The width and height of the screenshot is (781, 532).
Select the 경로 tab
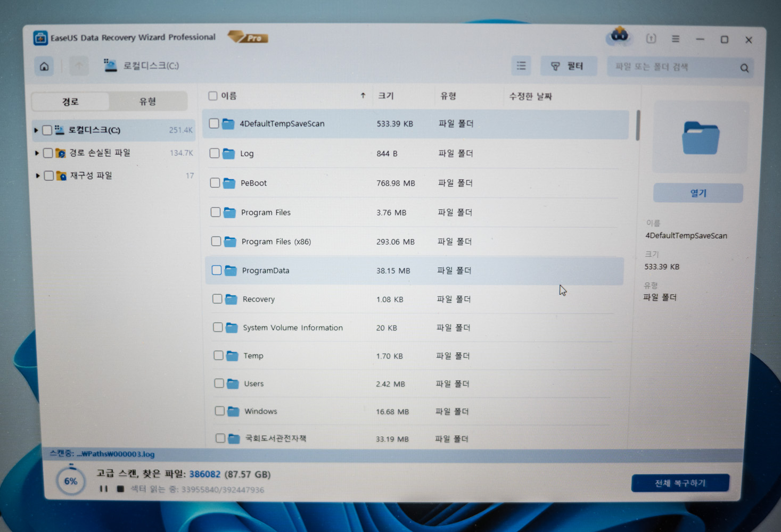coord(70,102)
